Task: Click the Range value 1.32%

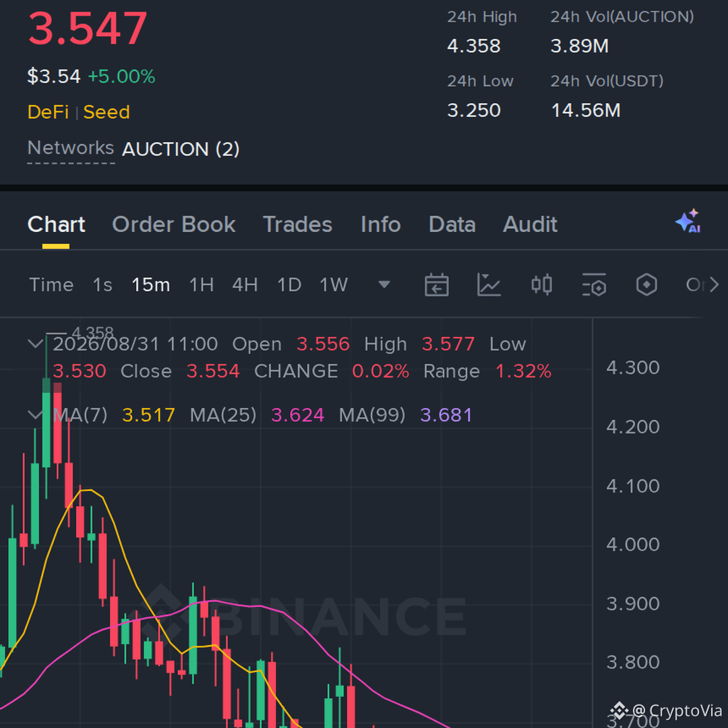Action: coord(523,371)
